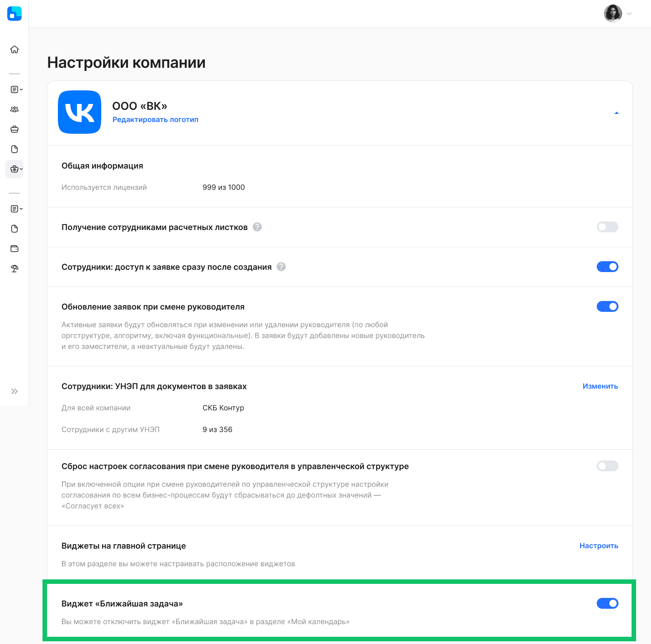Open the beach umbrella vacations icon
Viewport: 651px width, 644px height.
click(x=14, y=268)
